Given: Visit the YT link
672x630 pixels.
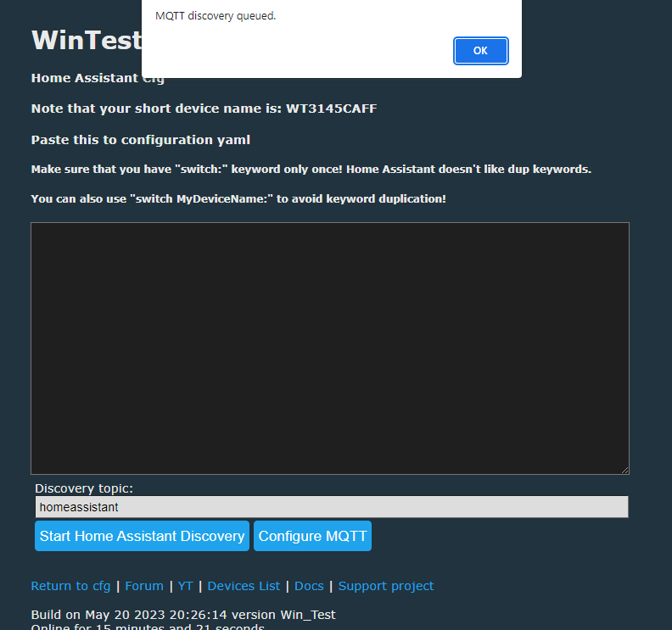Looking at the screenshot, I should point(185,585).
